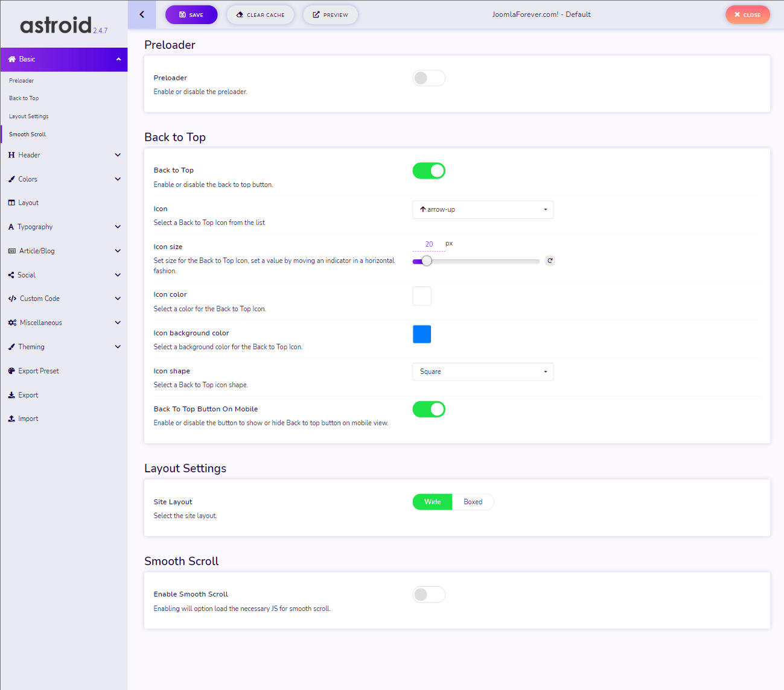The image size is (784, 690).
Task: Click the Import upload icon in sidebar
Action: click(11, 419)
